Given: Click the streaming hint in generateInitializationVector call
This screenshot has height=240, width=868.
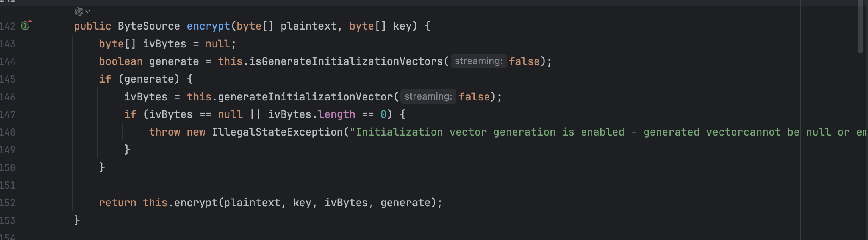Looking at the screenshot, I should 428,96.
